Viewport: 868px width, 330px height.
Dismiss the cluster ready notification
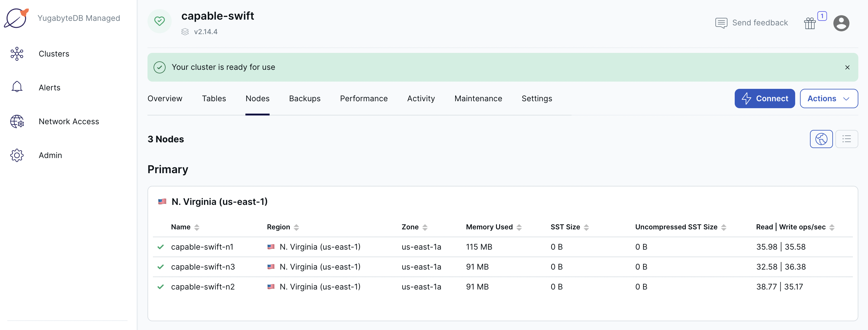pos(847,66)
